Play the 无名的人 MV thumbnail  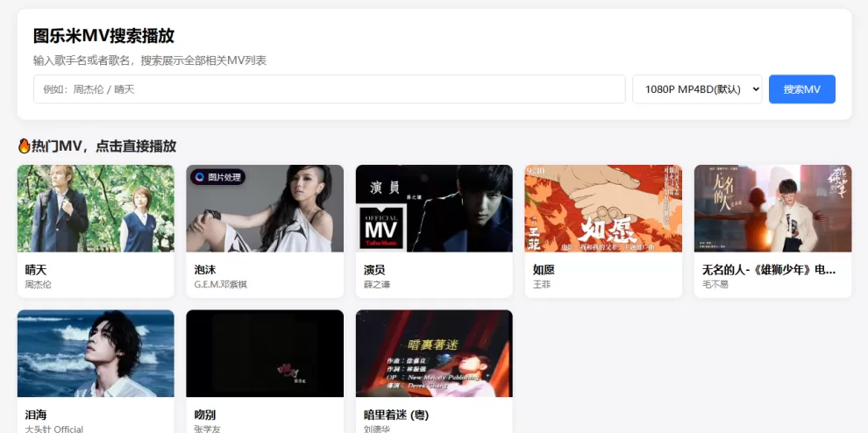772,209
